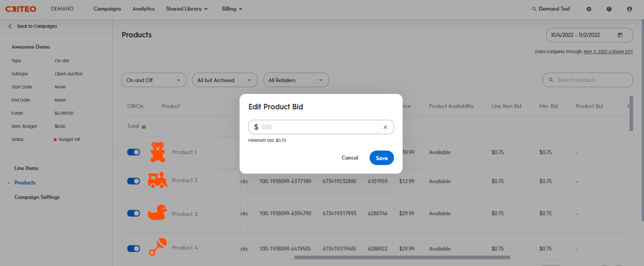This screenshot has width=644, height=266.
Task: Clear the bid input with X icon
Action: click(x=385, y=127)
